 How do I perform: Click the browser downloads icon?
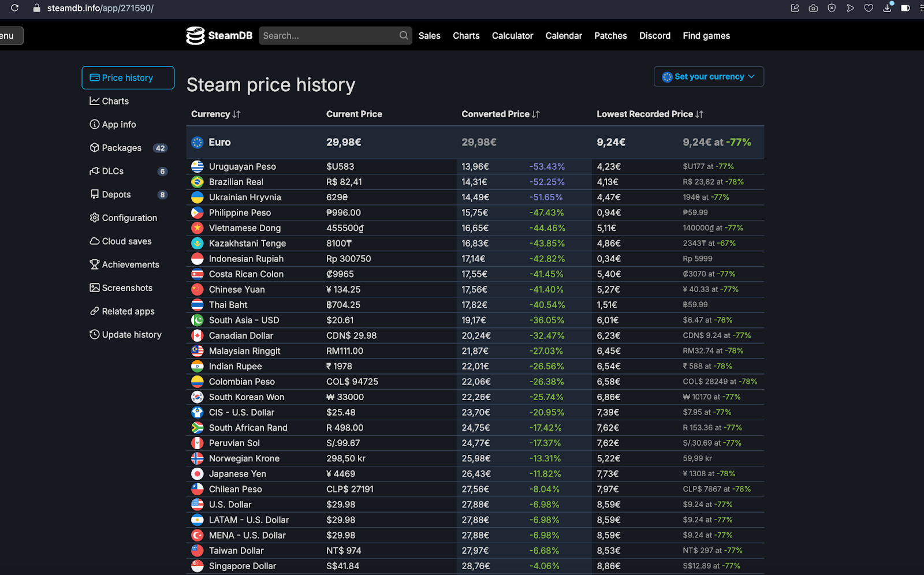coord(887,8)
